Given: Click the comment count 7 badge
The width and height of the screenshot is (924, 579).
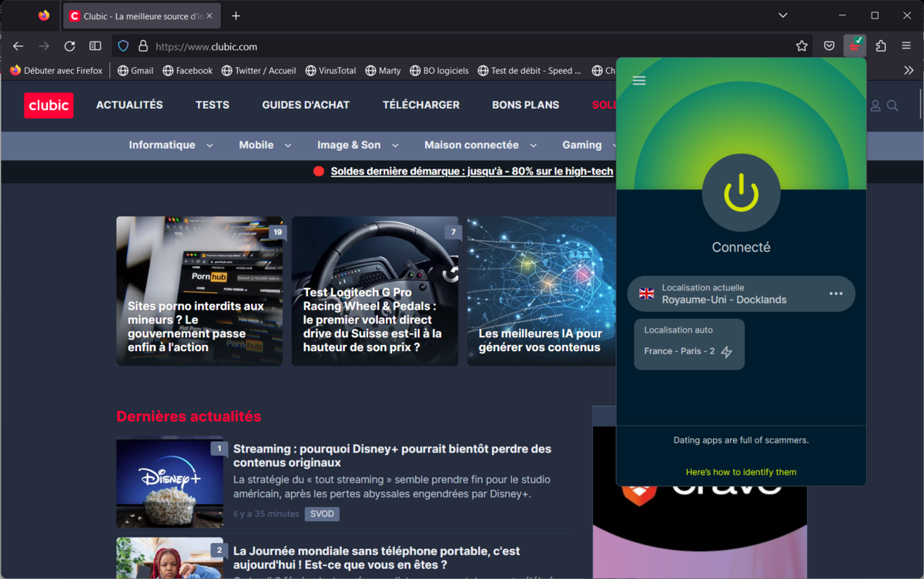Looking at the screenshot, I should [x=453, y=232].
